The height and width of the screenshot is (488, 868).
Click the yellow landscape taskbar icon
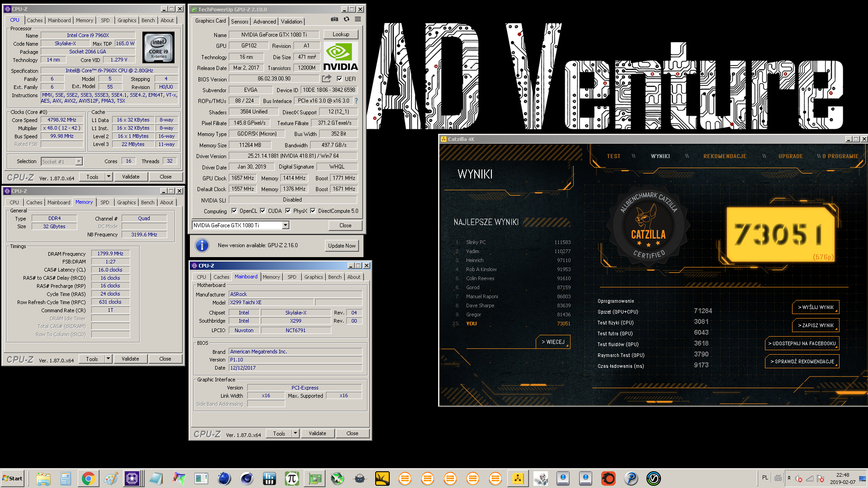(382, 479)
